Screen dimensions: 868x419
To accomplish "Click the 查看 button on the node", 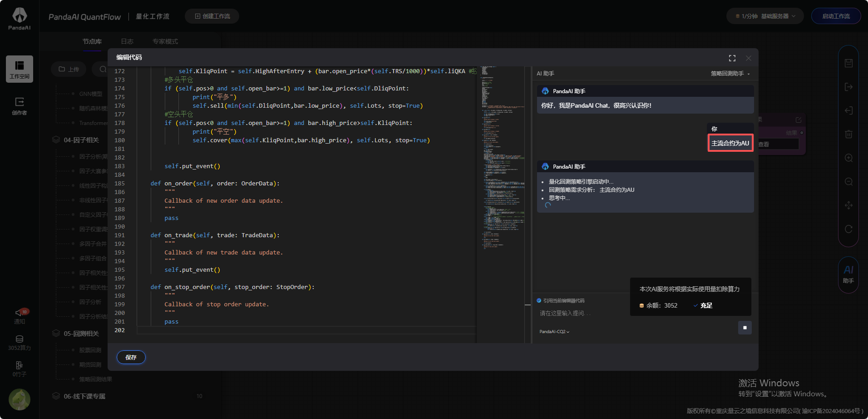I will pyautogui.click(x=779, y=144).
